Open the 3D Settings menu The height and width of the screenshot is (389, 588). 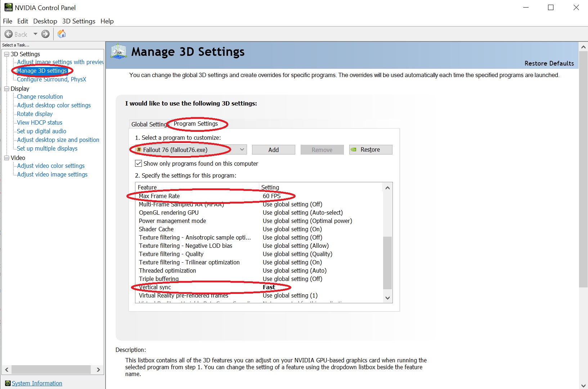click(79, 21)
